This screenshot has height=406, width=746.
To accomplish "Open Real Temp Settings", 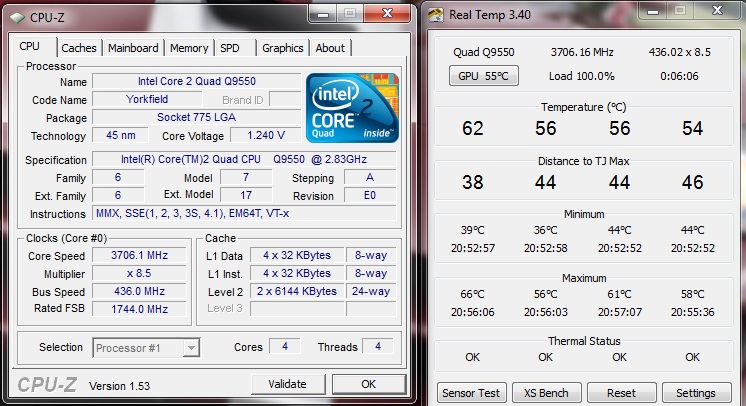I will tap(696, 393).
